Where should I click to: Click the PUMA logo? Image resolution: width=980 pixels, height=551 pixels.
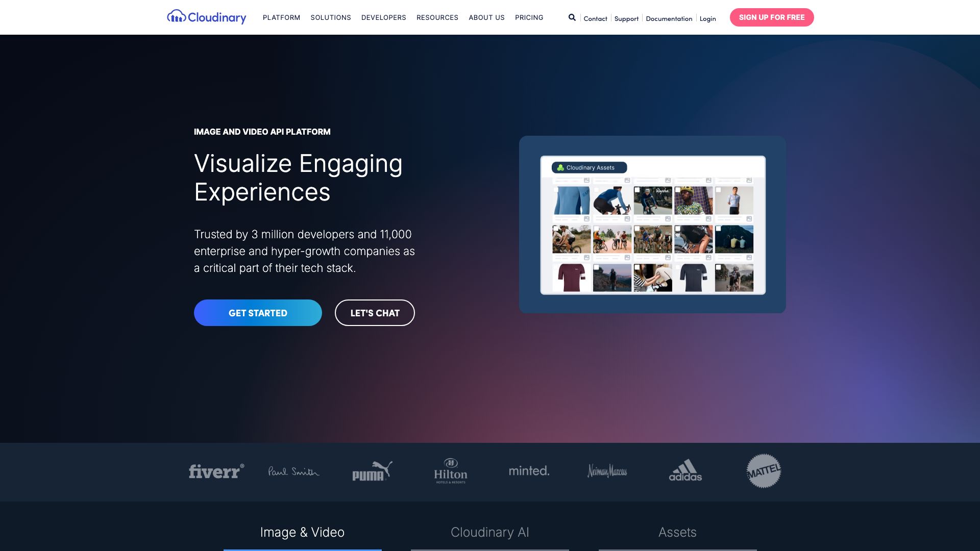372,471
